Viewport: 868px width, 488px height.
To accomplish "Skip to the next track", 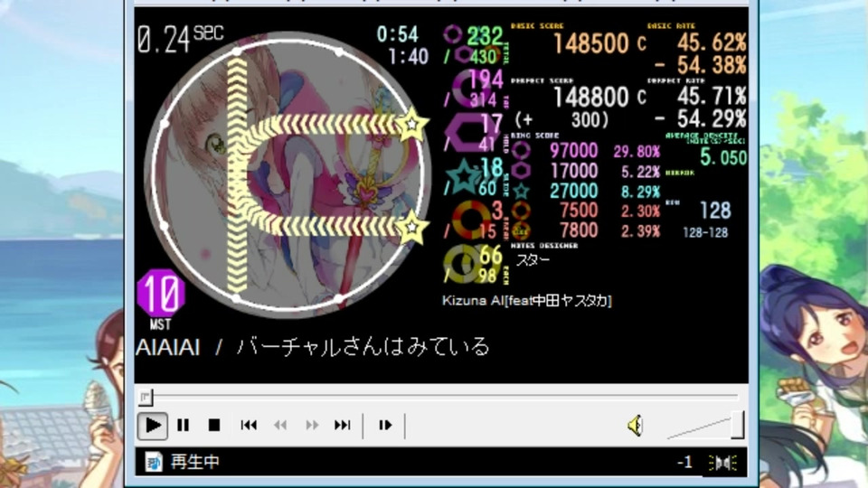I will tap(343, 426).
